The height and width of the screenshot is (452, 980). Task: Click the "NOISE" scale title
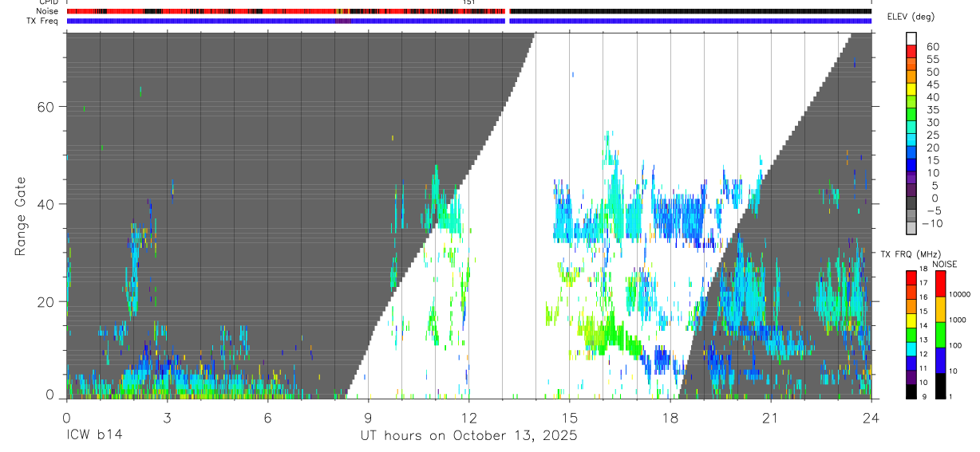(x=944, y=264)
